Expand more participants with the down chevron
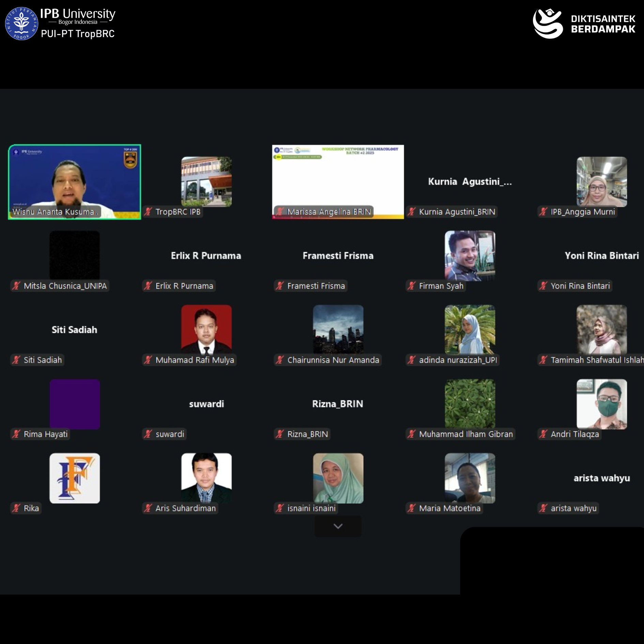Viewport: 644px width, 644px height. (338, 526)
